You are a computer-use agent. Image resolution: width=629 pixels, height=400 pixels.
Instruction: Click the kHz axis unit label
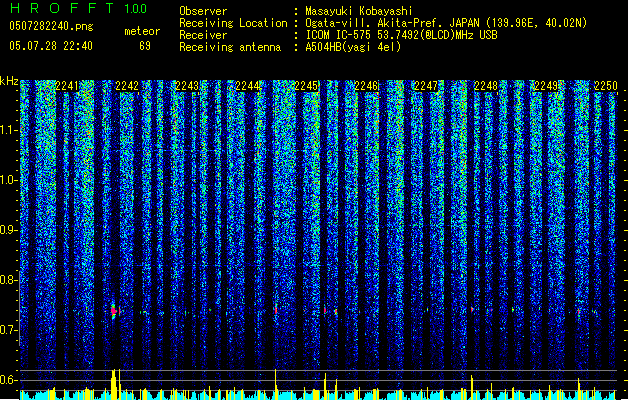9,81
